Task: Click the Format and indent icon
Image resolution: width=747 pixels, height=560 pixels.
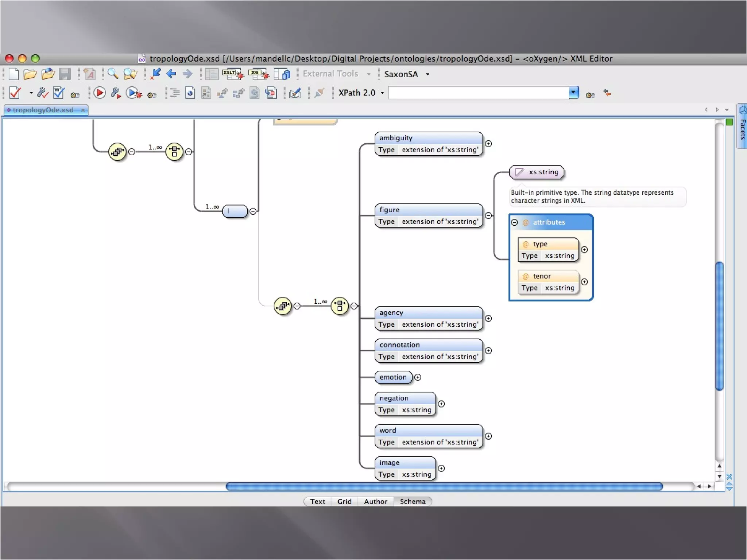Action: coord(175,93)
